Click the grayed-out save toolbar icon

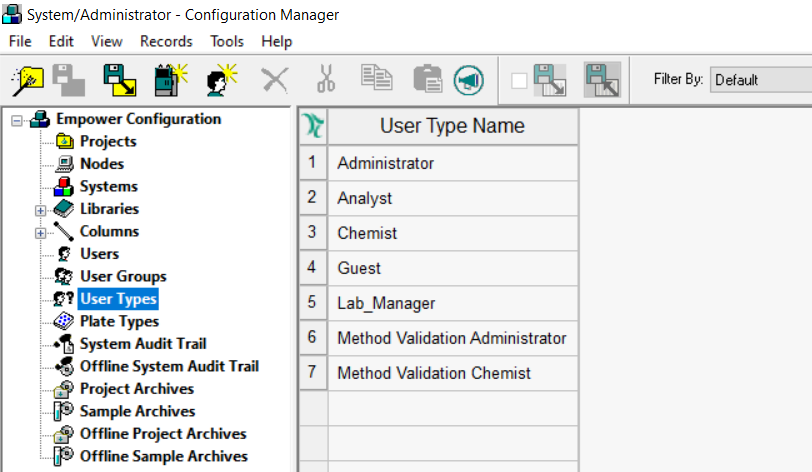coord(69,80)
